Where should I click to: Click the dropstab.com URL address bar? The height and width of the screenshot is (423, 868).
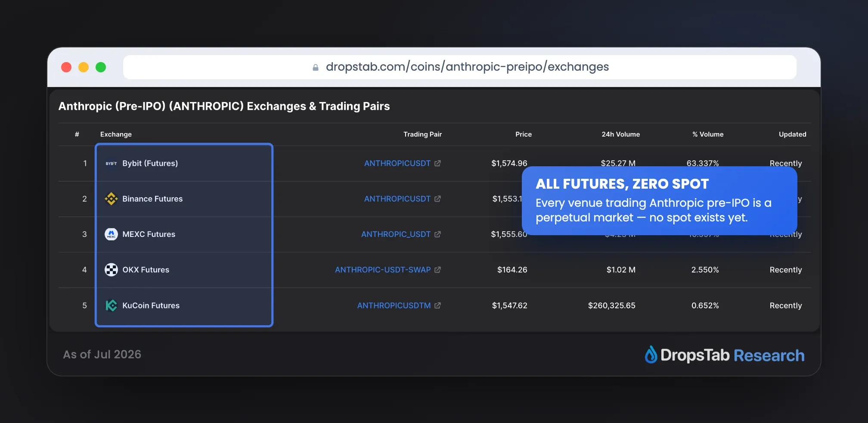(x=460, y=67)
